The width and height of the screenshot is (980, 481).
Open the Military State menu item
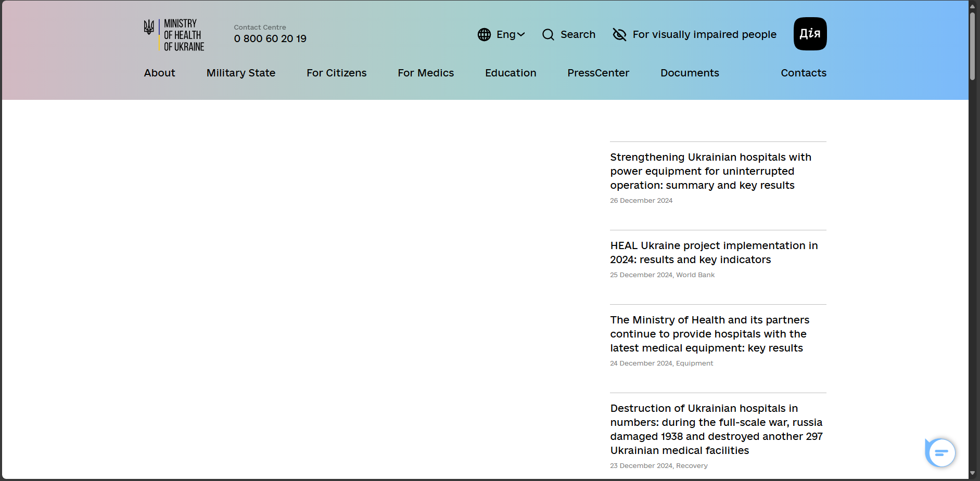click(x=240, y=73)
